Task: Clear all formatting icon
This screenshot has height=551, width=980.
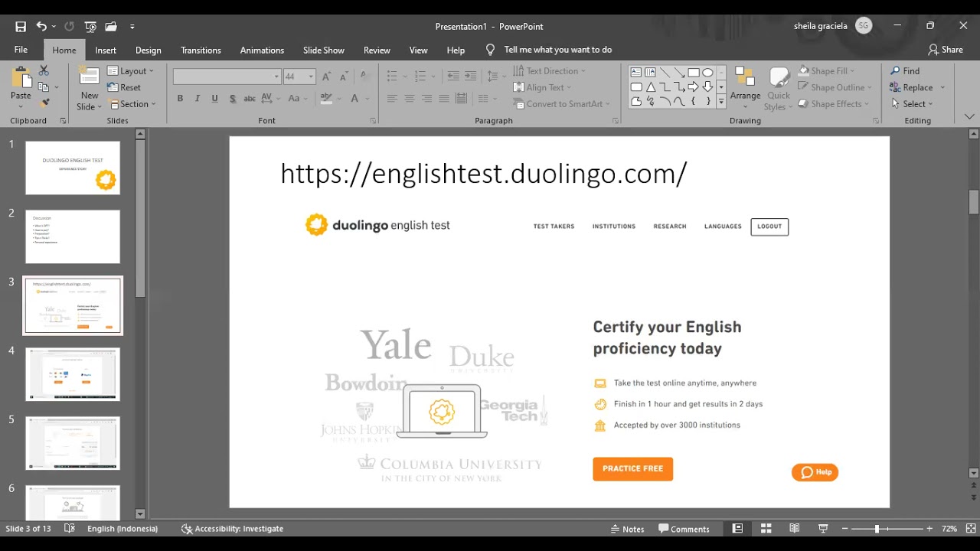Action: click(x=364, y=77)
